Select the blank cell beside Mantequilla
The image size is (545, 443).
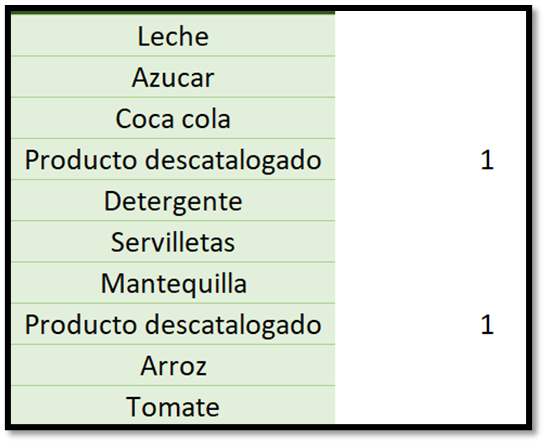(x=431, y=283)
